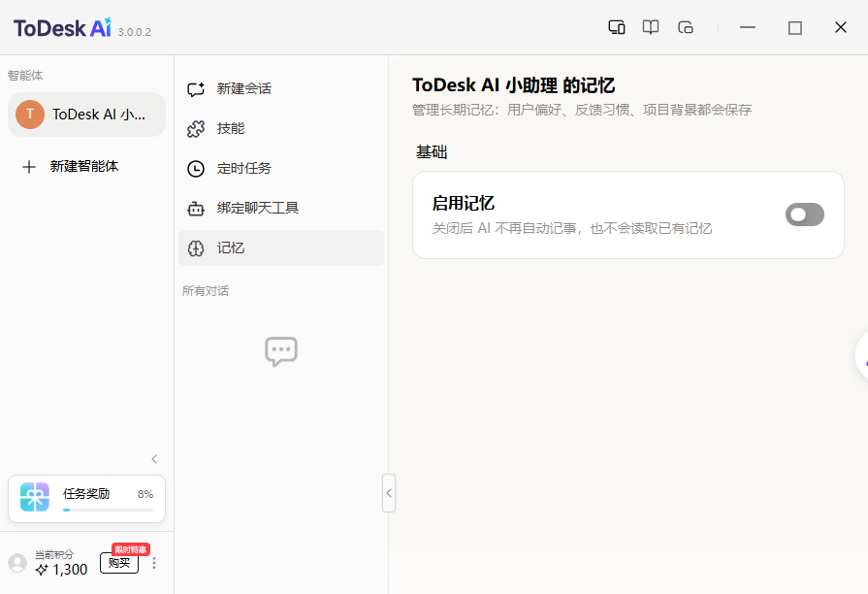Click the mini window mode icon
This screenshot has width=868, height=594.
tap(686, 27)
